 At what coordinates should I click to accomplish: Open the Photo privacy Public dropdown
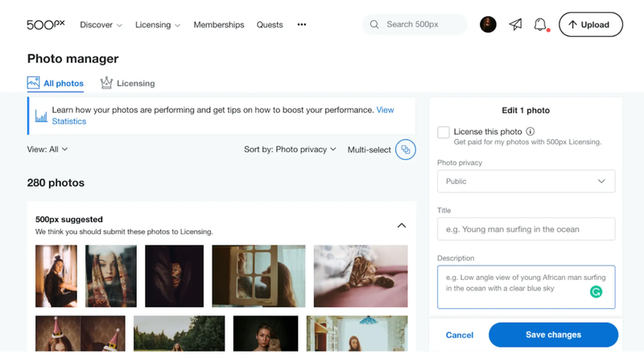point(526,181)
